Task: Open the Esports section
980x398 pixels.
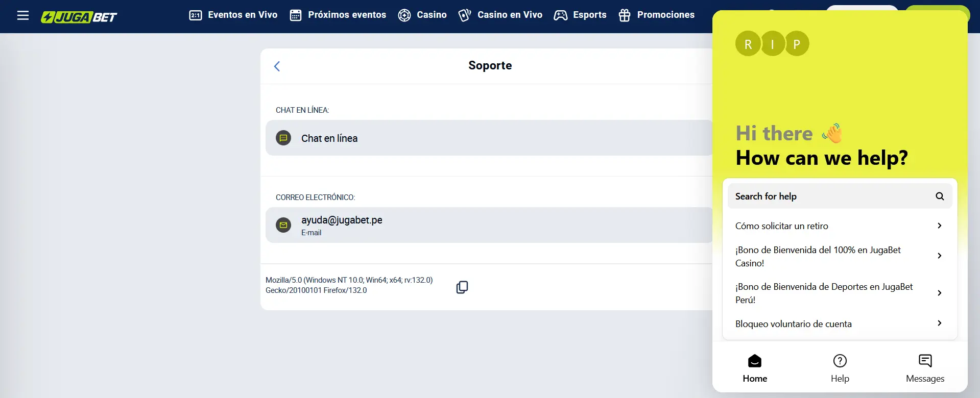Action: pyautogui.click(x=580, y=15)
